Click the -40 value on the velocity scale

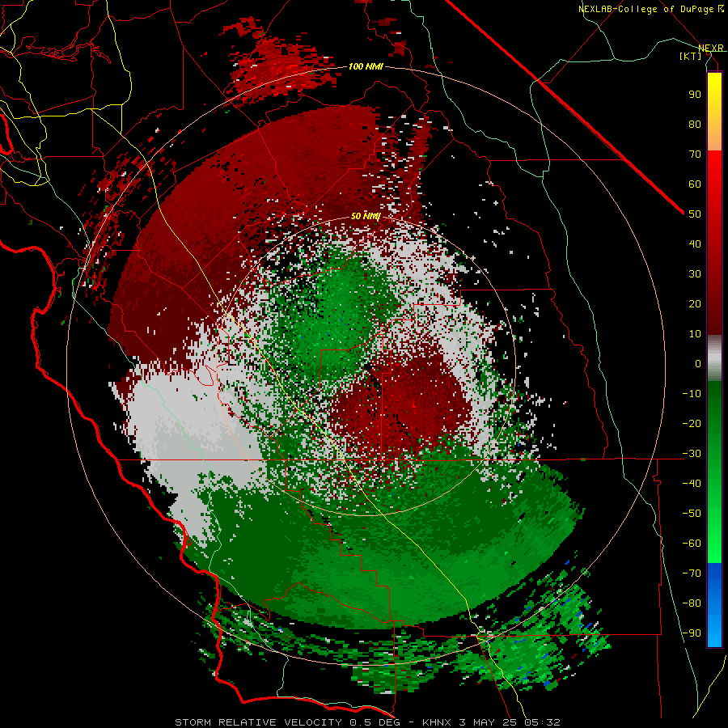tap(692, 484)
